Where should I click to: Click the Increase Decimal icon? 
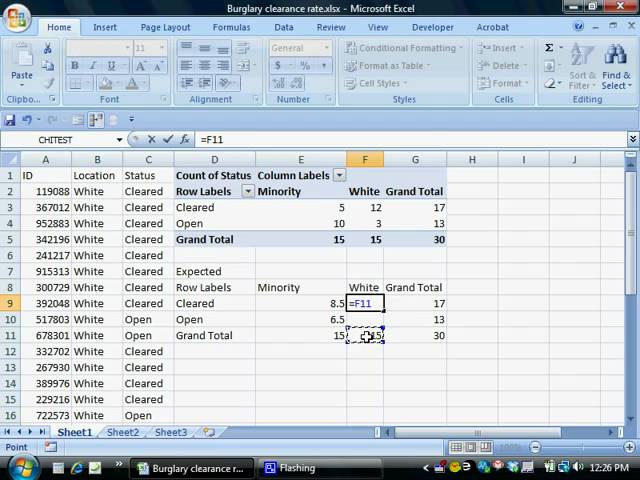coord(279,83)
